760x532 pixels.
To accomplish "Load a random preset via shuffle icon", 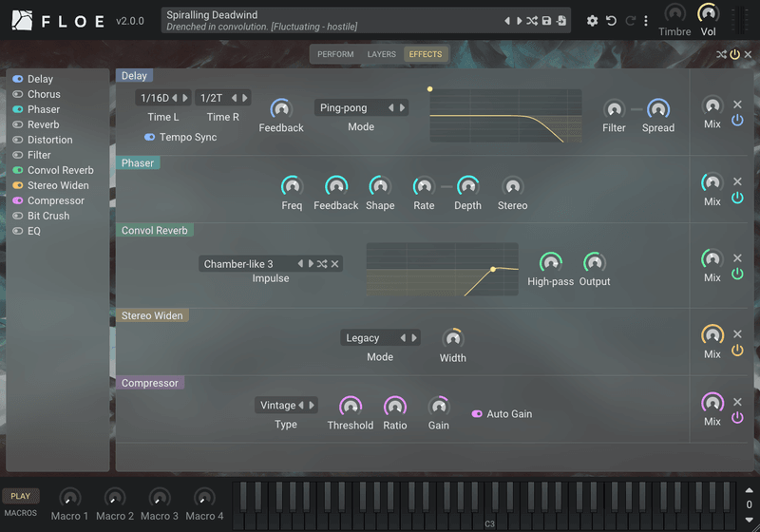I will tap(532, 21).
